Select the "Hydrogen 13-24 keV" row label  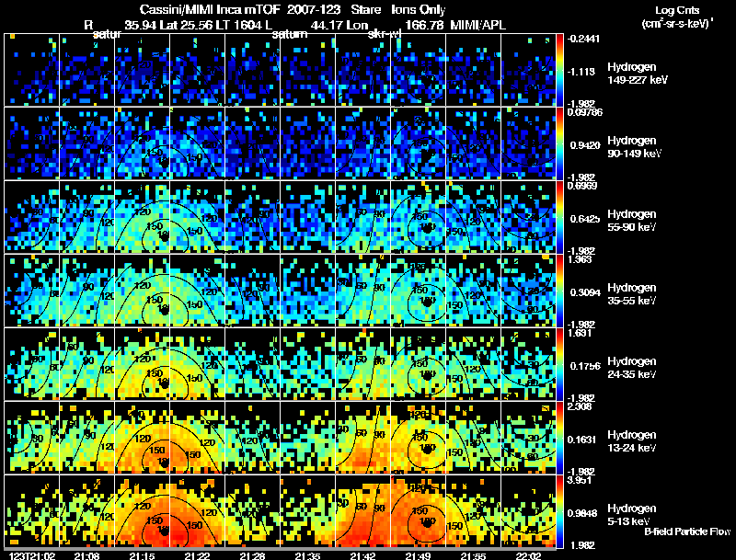632,441
